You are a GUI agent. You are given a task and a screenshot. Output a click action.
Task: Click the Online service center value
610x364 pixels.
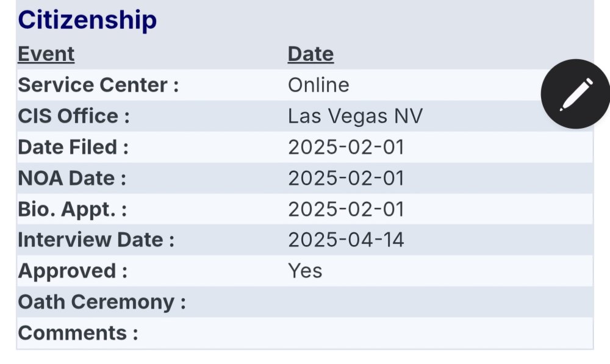tap(318, 85)
